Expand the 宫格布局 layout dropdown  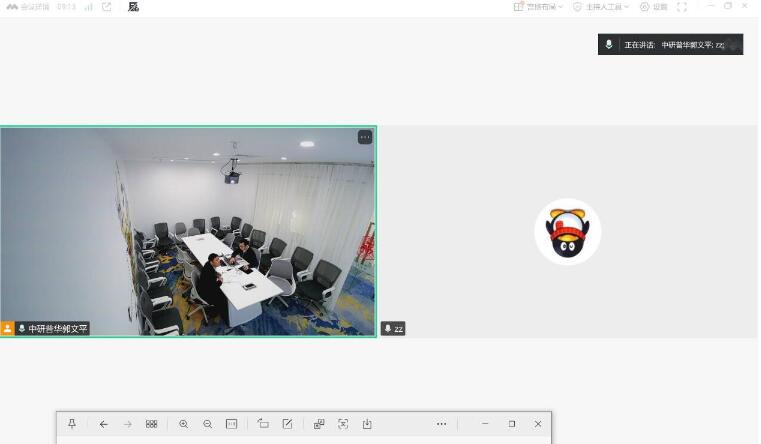pyautogui.click(x=539, y=7)
